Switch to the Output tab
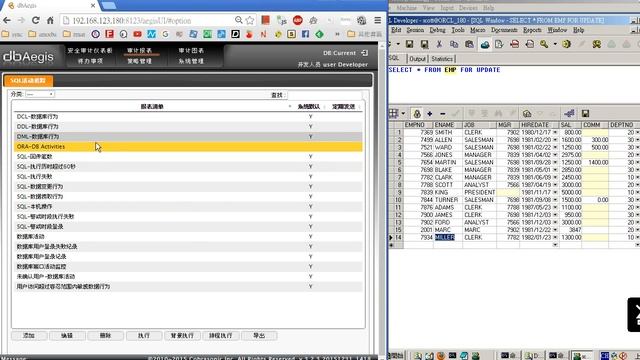Screen dimensions: 640x360 tap(417, 59)
